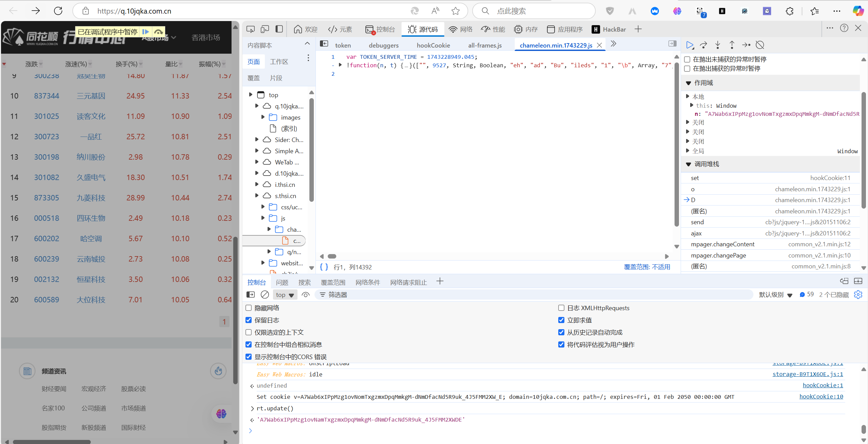The width and height of the screenshot is (868, 444).
Task: Open the hookCookie:10 source link
Action: [x=821, y=396]
